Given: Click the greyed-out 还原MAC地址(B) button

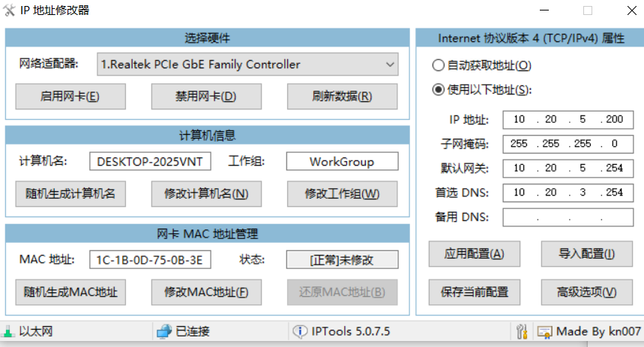Looking at the screenshot, I should [x=342, y=292].
